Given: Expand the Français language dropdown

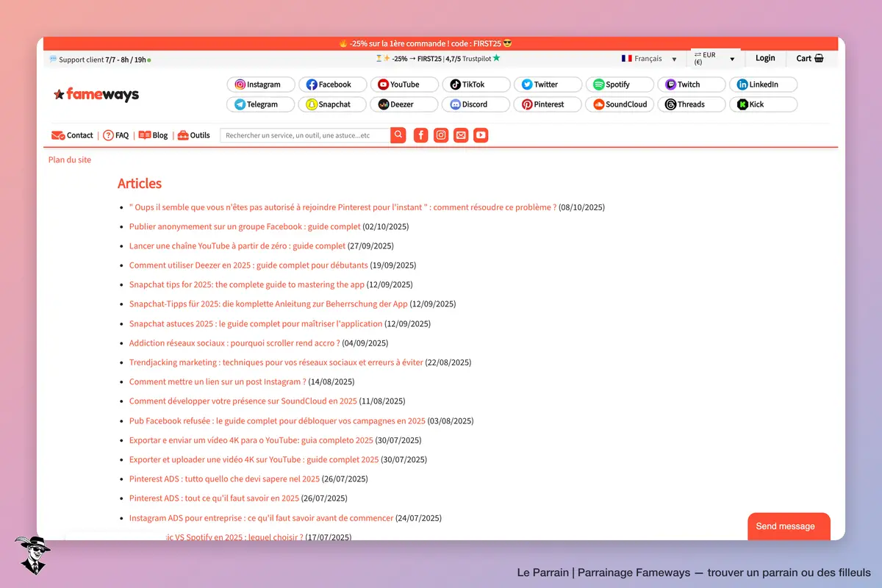Looking at the screenshot, I should (x=649, y=59).
